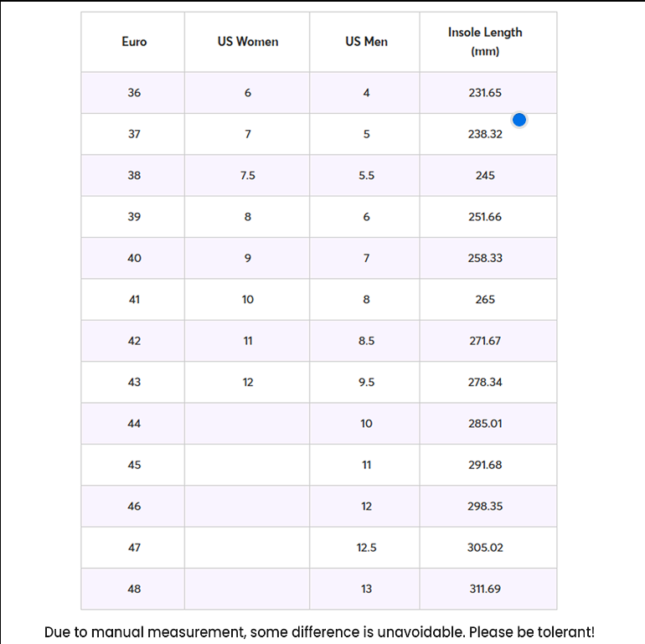Click the Euro size 36 cell

(x=134, y=93)
